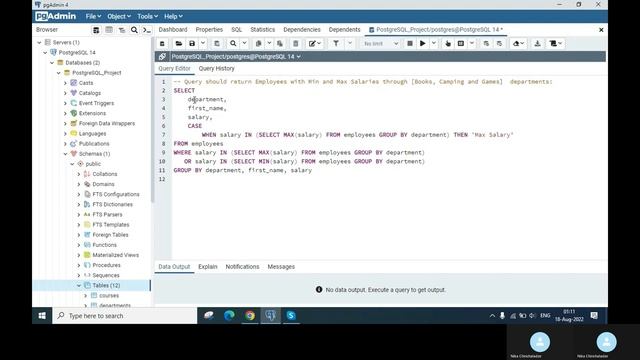Open the No limit rows dropdown
640x360 pixels.
(380, 43)
